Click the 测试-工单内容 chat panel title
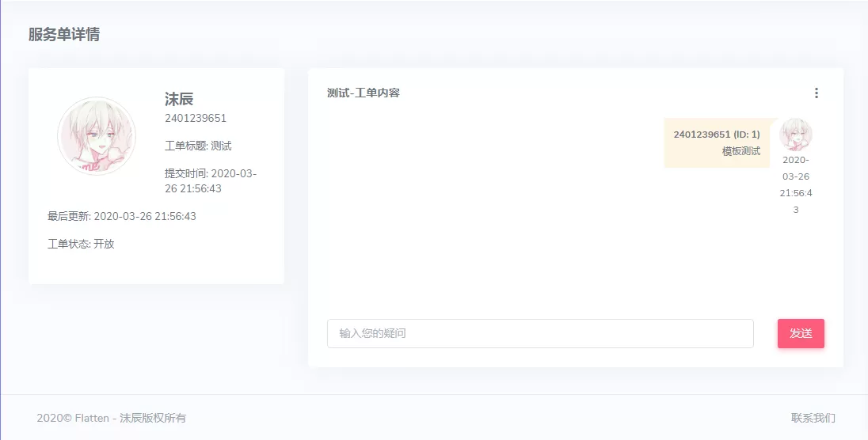 click(364, 93)
